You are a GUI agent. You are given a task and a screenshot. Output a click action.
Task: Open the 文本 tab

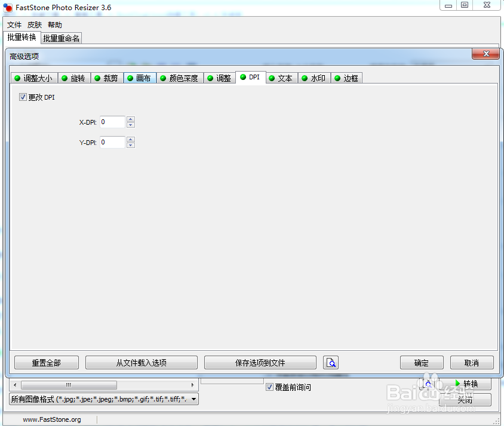coord(281,78)
